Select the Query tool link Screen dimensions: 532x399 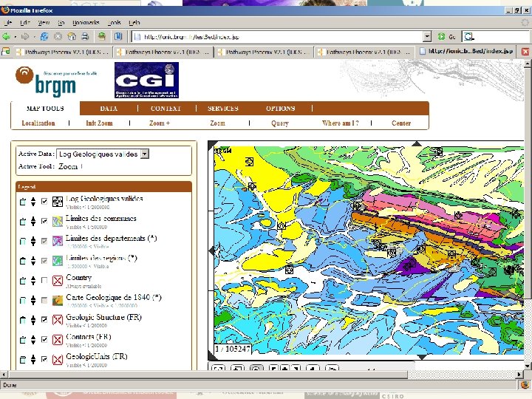coord(280,123)
